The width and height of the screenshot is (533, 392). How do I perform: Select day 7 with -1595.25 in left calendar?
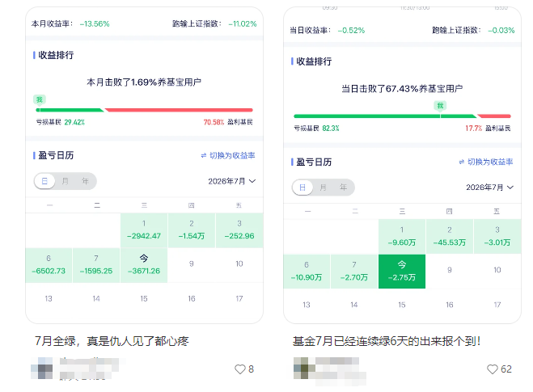pyautogui.click(x=96, y=265)
